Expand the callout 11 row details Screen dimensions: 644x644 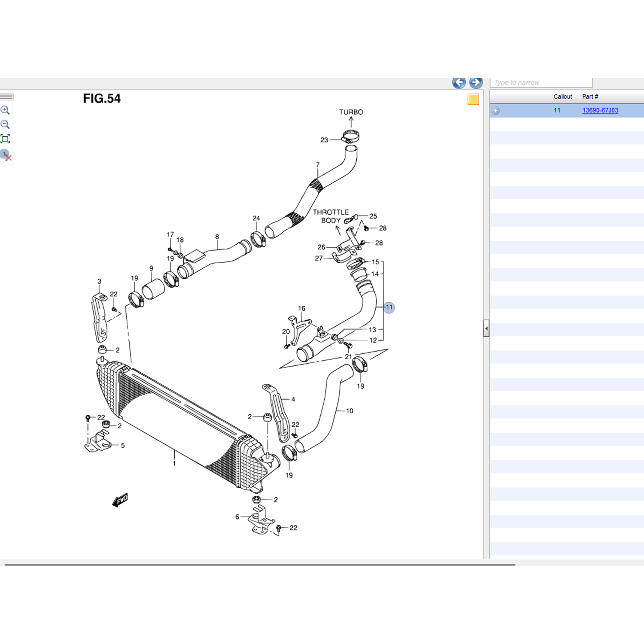[x=495, y=111]
